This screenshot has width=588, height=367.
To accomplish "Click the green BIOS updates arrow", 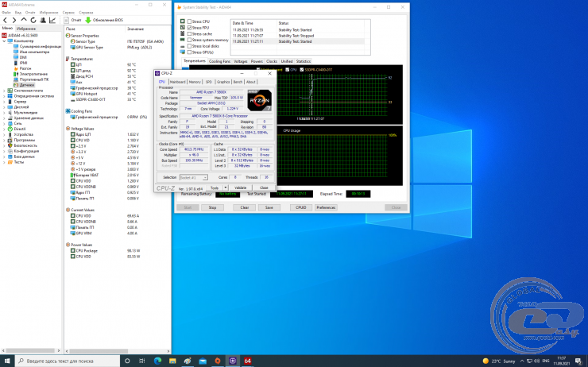I will tap(88, 20).
